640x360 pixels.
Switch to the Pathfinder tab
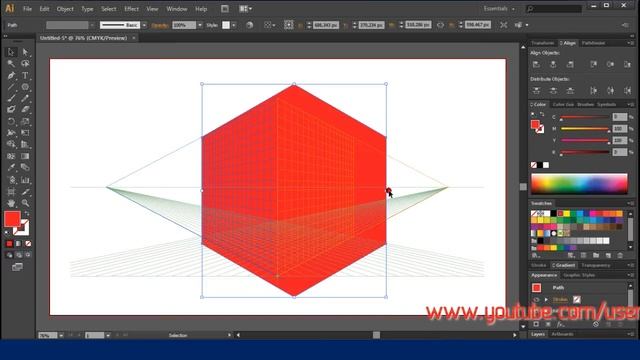tap(593, 43)
